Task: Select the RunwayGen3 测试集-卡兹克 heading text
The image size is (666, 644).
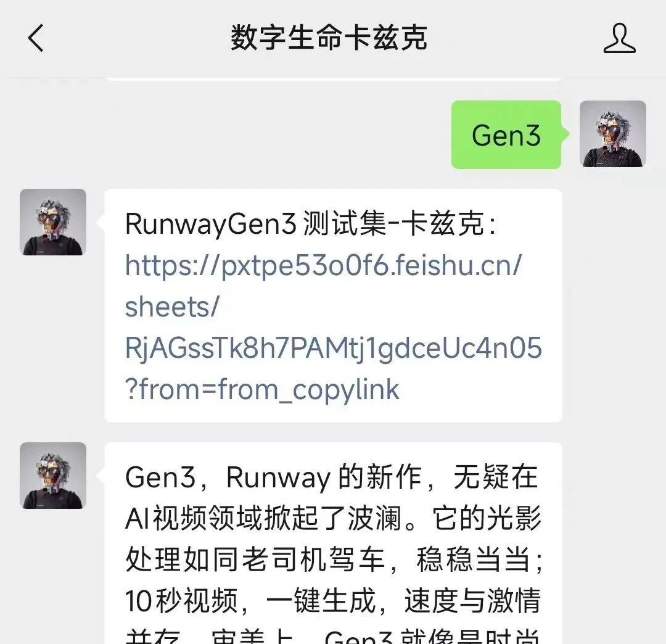Action: pyautogui.click(x=310, y=224)
